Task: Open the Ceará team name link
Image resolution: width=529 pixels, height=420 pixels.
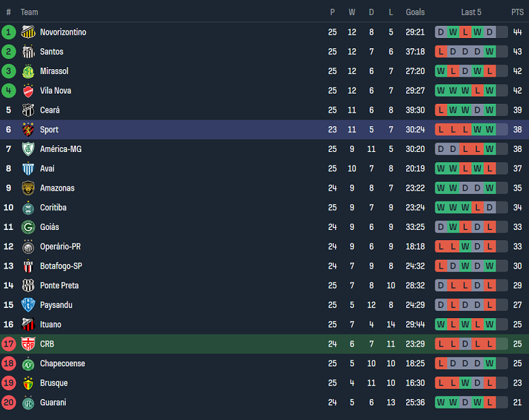Action: coord(50,110)
